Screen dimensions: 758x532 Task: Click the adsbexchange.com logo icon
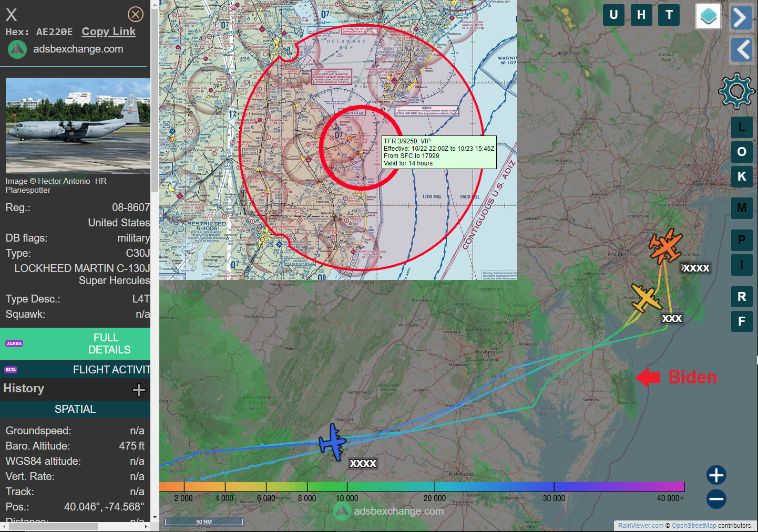click(17, 49)
